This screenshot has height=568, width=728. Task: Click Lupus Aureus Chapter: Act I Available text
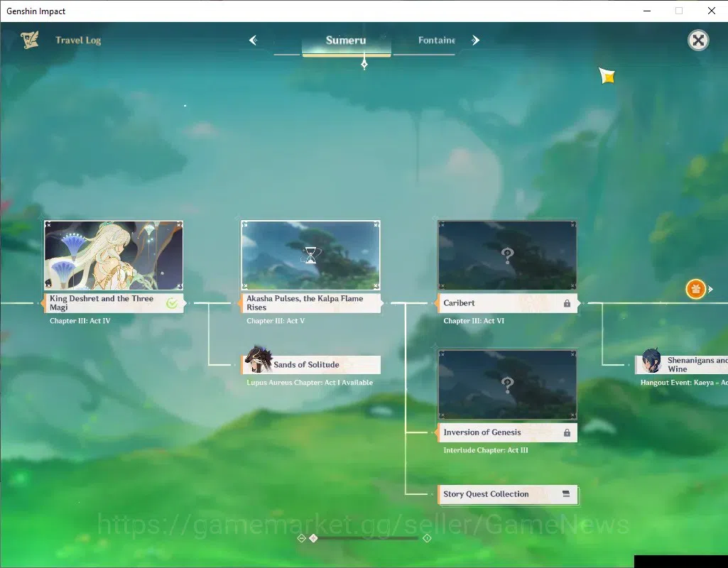[x=310, y=383]
